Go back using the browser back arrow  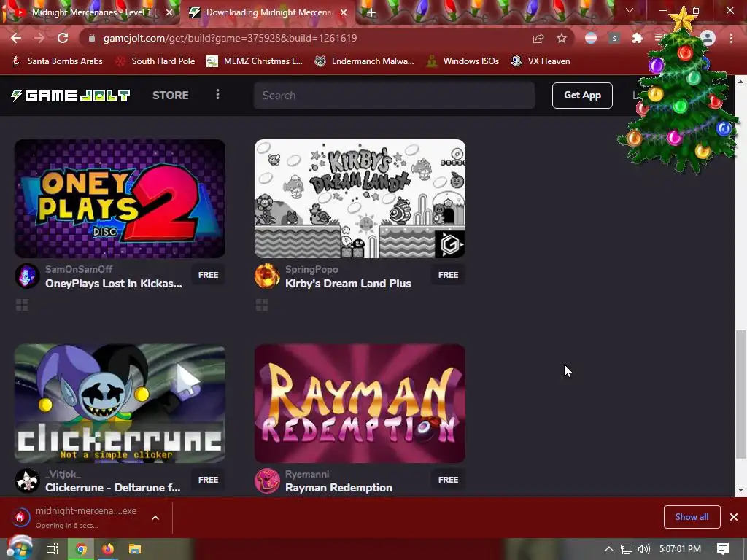point(16,38)
